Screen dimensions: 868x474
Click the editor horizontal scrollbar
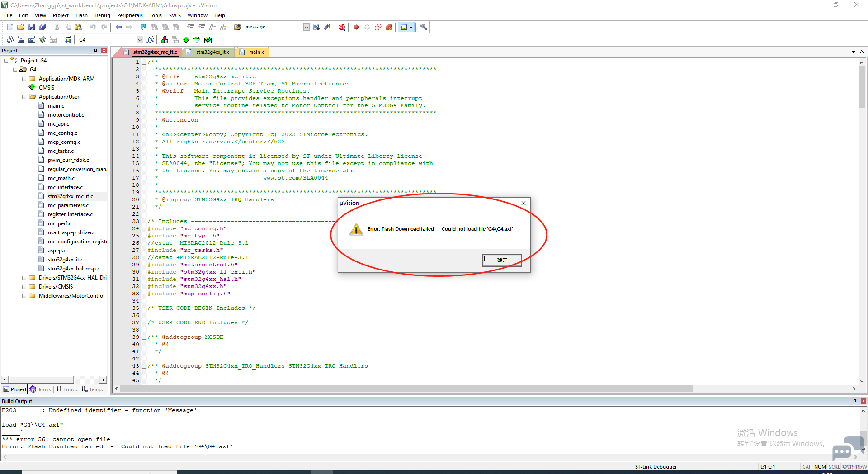(x=407, y=389)
